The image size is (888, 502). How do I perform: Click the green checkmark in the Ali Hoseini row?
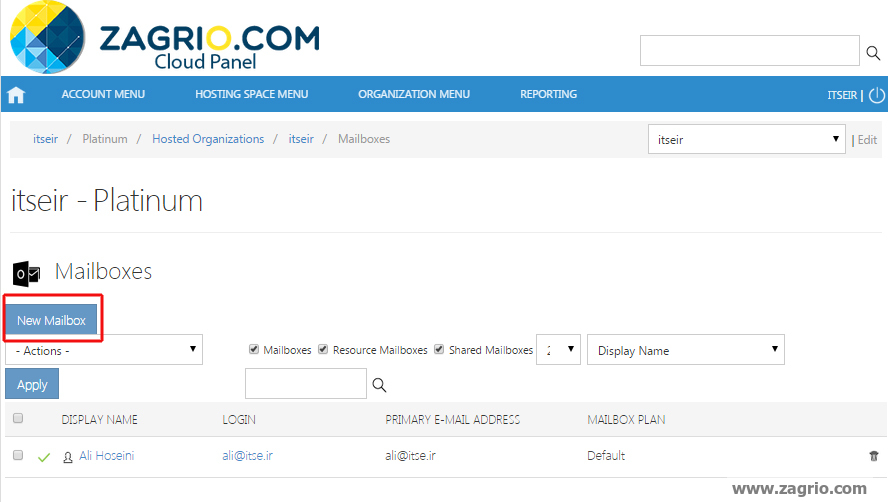44,457
